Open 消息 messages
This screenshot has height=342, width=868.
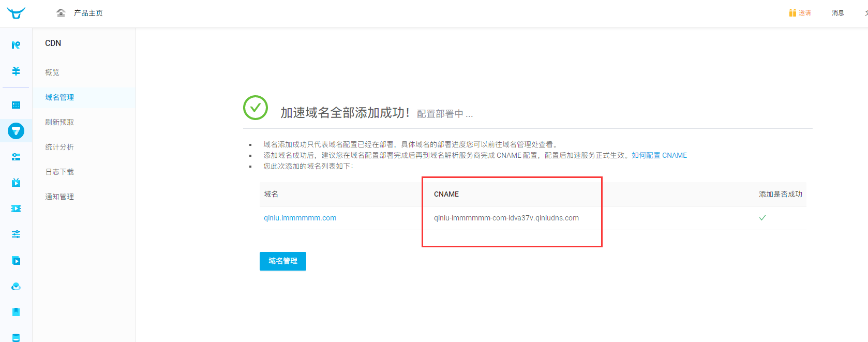(838, 13)
